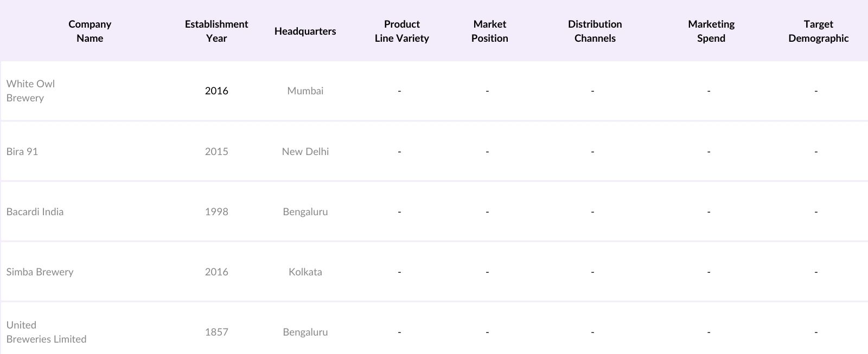Select the New Delhi headquarters cell

point(305,151)
